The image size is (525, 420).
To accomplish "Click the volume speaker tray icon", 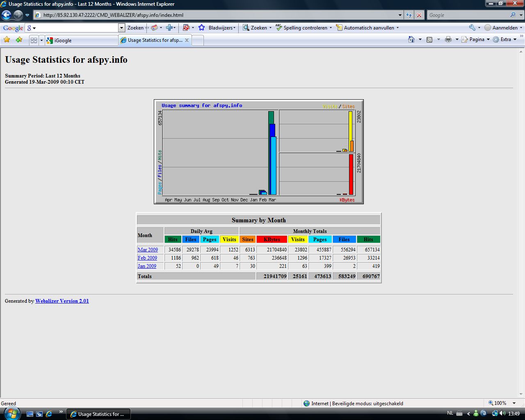I will [x=503, y=413].
